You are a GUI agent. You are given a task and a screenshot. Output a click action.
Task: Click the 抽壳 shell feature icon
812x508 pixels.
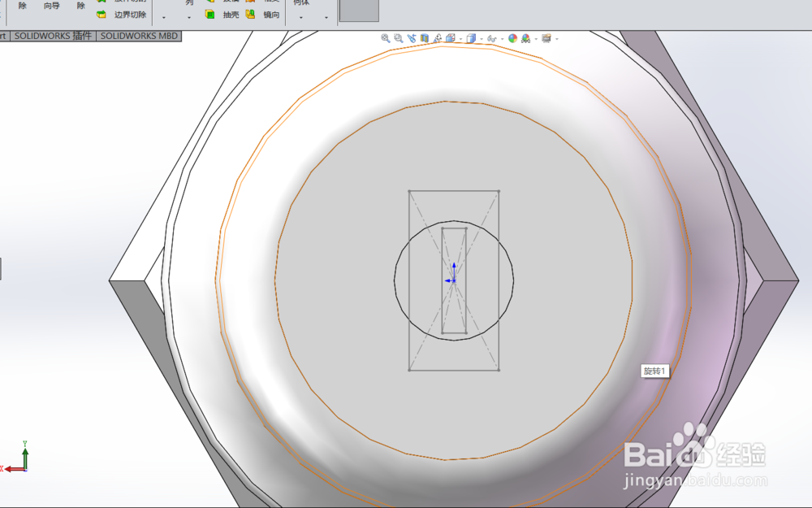click(209, 14)
